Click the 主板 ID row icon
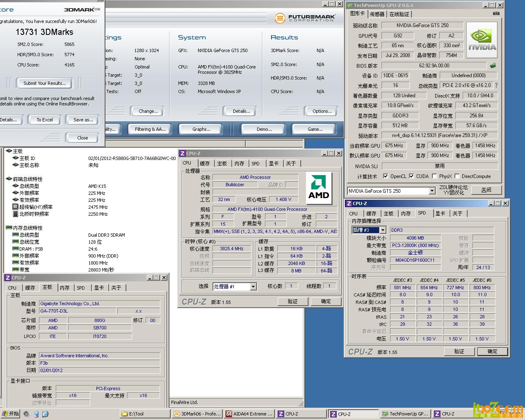Viewport: 525px width, 420px height. pyautogui.click(x=16, y=158)
